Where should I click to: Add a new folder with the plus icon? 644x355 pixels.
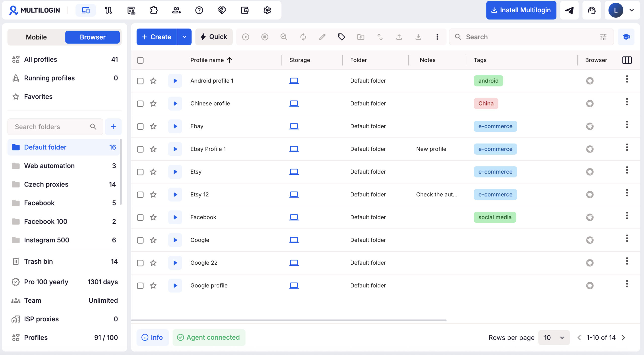click(113, 127)
